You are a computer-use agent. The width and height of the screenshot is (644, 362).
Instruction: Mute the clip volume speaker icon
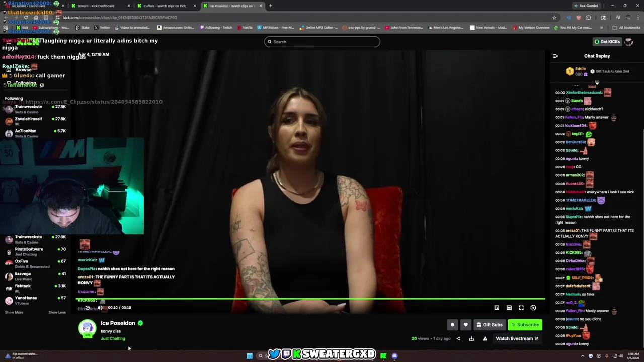pyautogui.click(x=100, y=308)
